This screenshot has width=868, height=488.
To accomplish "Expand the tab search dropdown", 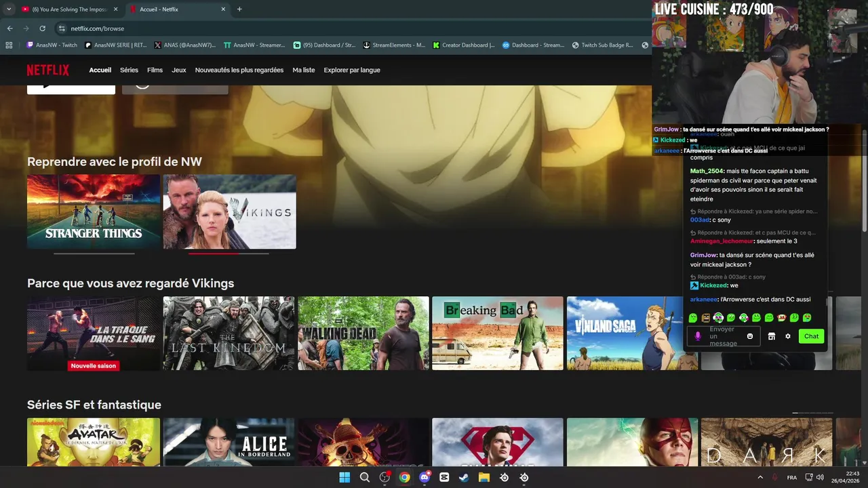I will pyautogui.click(x=9, y=9).
